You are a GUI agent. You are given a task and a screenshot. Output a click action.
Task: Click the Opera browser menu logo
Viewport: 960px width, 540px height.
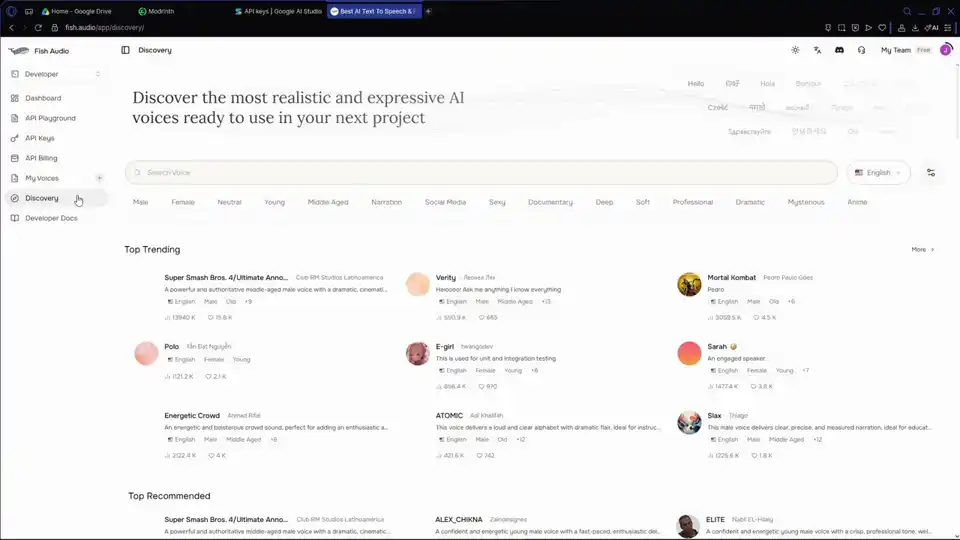coord(11,11)
